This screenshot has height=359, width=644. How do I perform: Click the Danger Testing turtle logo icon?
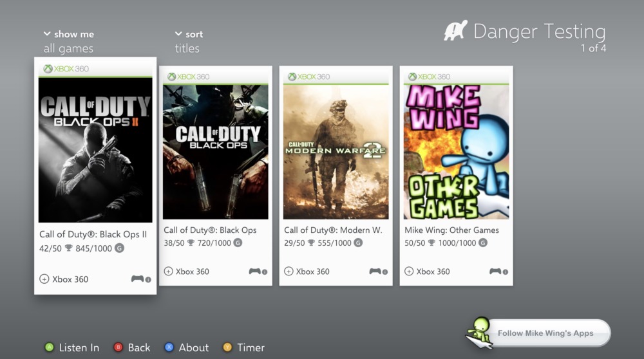[455, 31]
